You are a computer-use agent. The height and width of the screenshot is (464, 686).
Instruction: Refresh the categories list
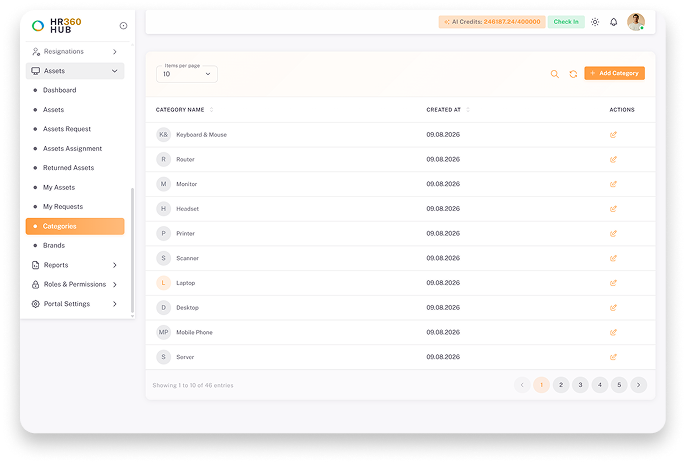click(573, 74)
